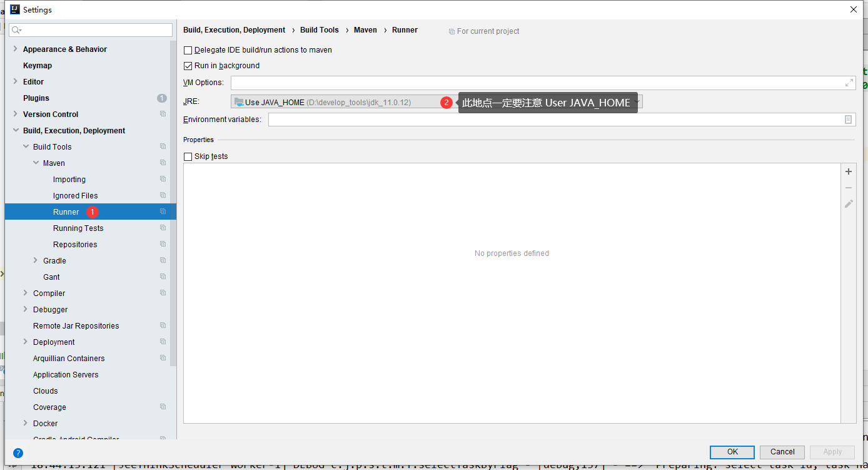Select Keymap in settings tree
868x470 pixels.
pos(38,66)
